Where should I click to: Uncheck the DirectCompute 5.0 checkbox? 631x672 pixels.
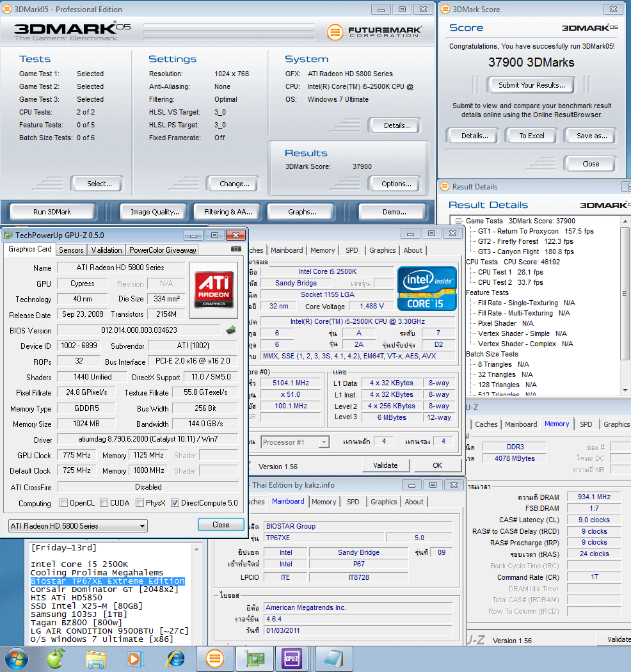[175, 502]
